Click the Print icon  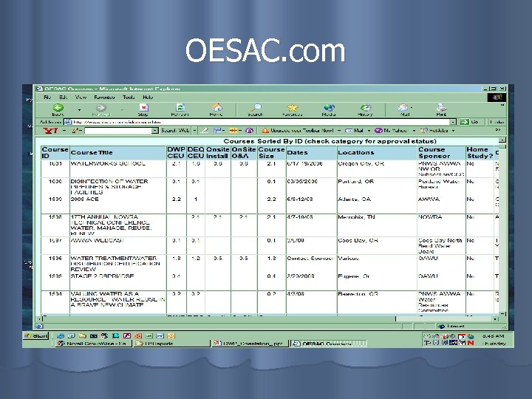pyautogui.click(x=441, y=108)
